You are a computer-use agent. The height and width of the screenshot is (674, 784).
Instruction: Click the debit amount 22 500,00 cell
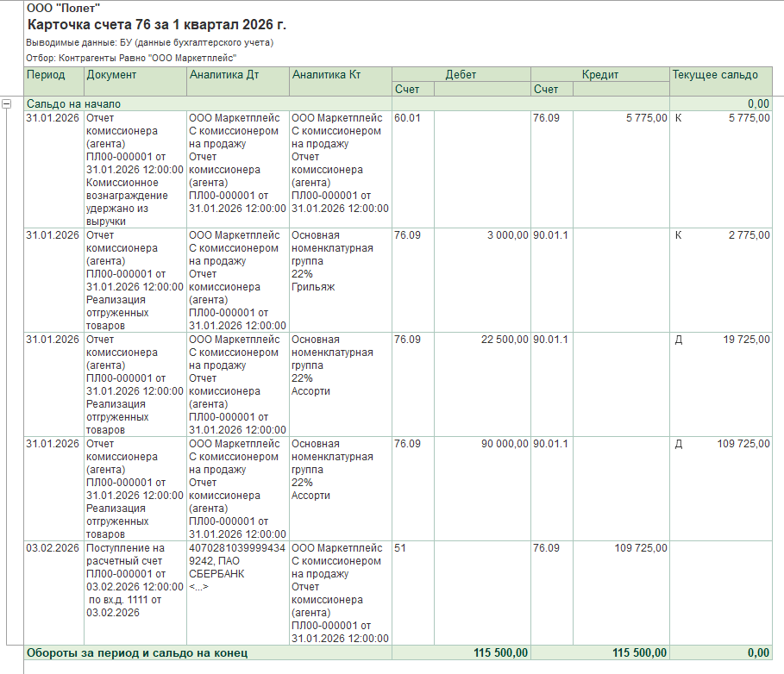(x=481, y=340)
